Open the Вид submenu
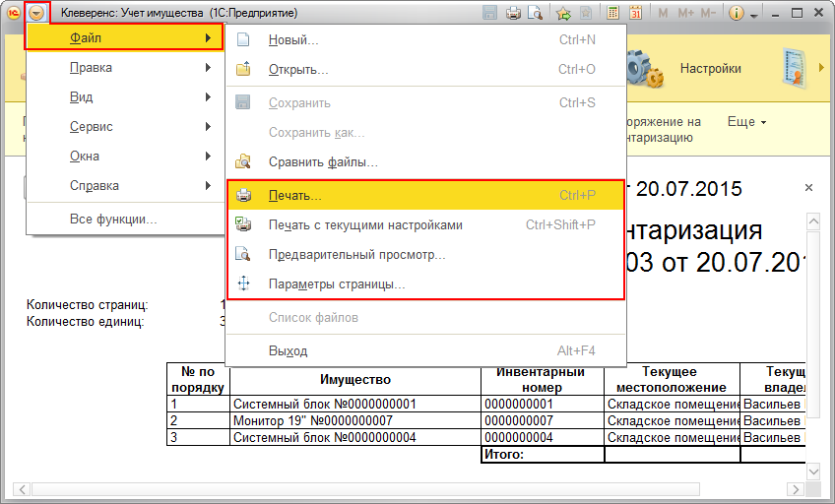 [124, 96]
